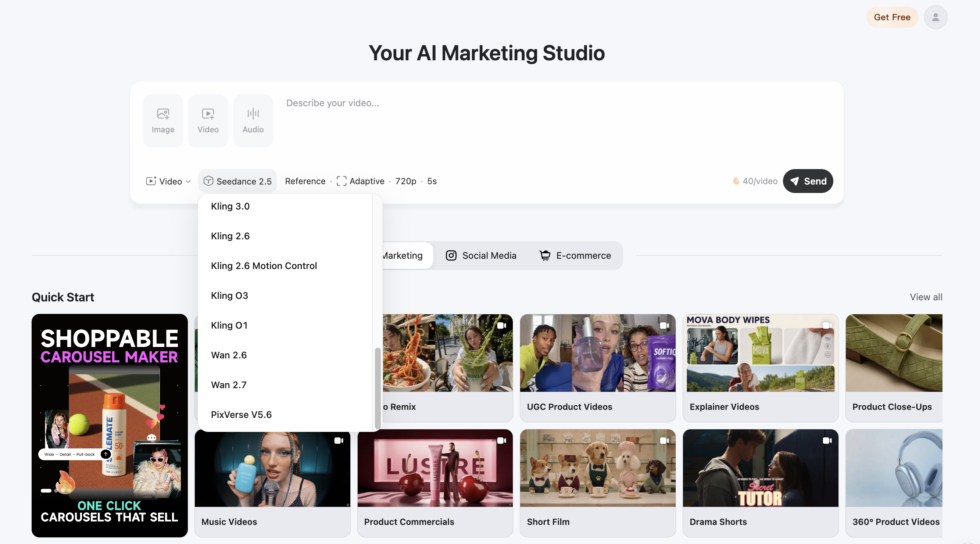
Task: Click the Your AI Marketing Studio title
Action: coord(487,53)
